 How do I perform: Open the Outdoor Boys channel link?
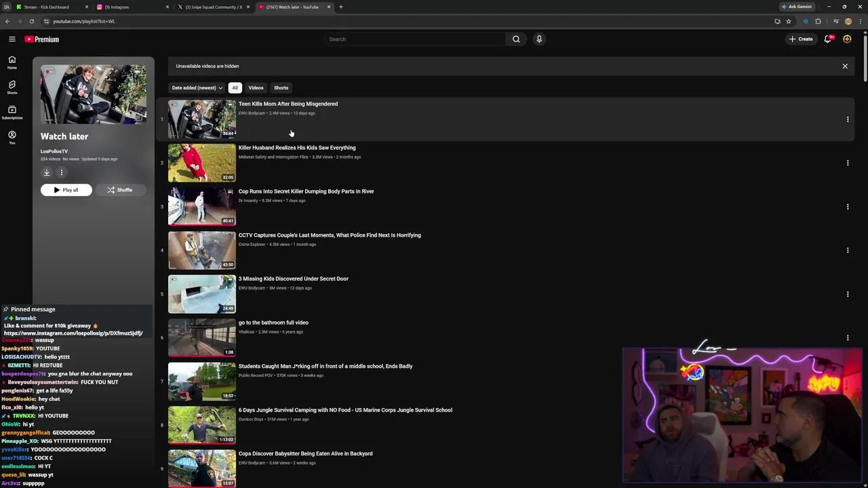click(251, 420)
